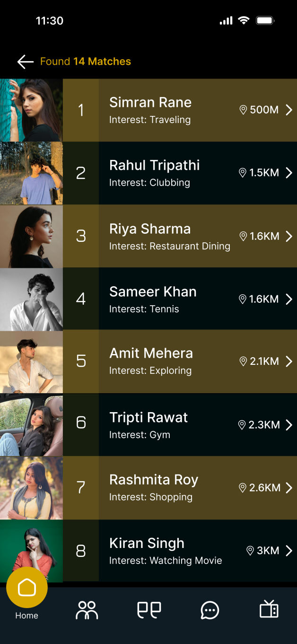The image size is (297, 644).
Task: Open Rashmita Roy's chevron arrow
Action: pos(289,488)
